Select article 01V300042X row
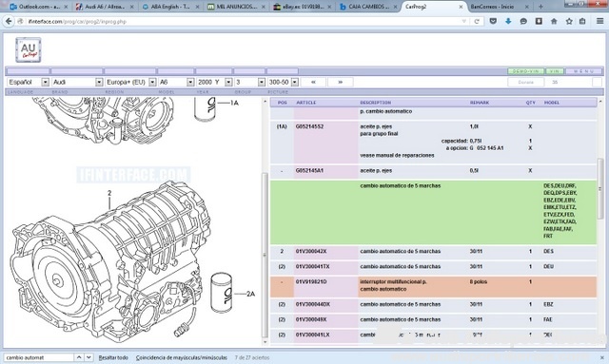Viewport: 609px width, 364px height. pos(433,252)
